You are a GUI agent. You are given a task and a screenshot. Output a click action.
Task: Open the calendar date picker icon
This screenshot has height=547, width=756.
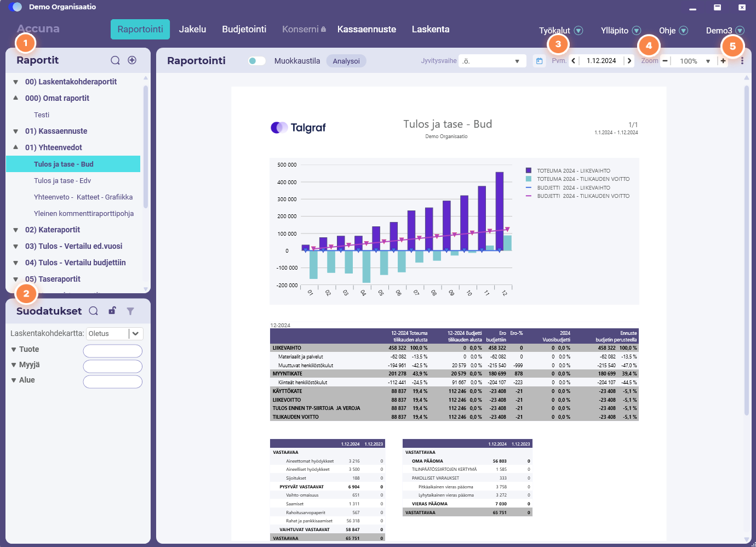pyautogui.click(x=540, y=61)
